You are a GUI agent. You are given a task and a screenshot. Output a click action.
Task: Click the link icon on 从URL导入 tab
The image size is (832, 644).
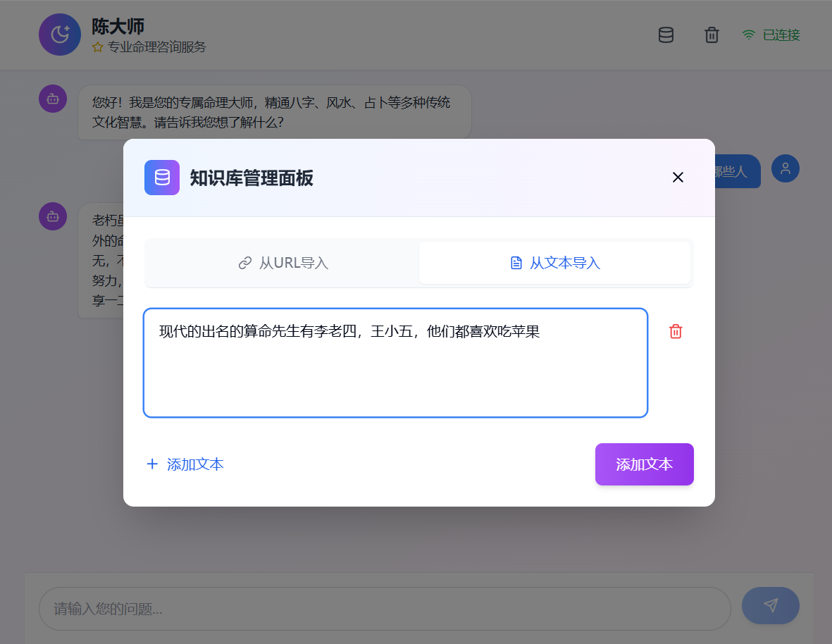(x=245, y=262)
